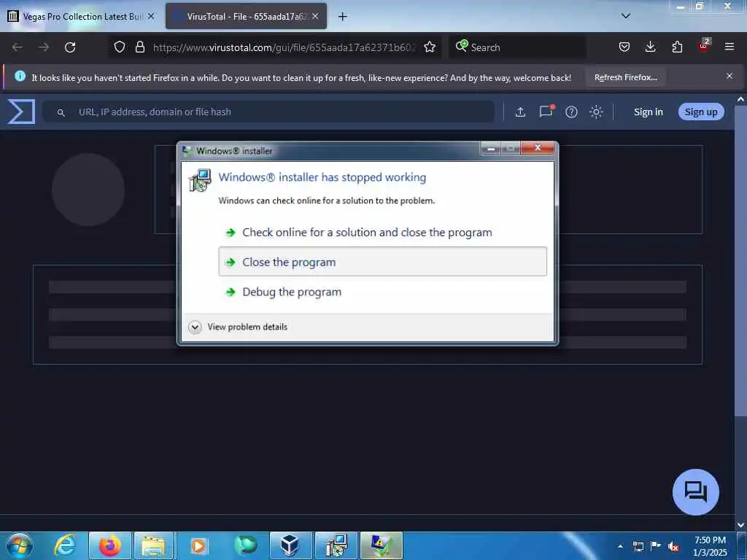This screenshot has width=747, height=560.
Task: Click the page scrollbar down arrow
Action: [741, 525]
